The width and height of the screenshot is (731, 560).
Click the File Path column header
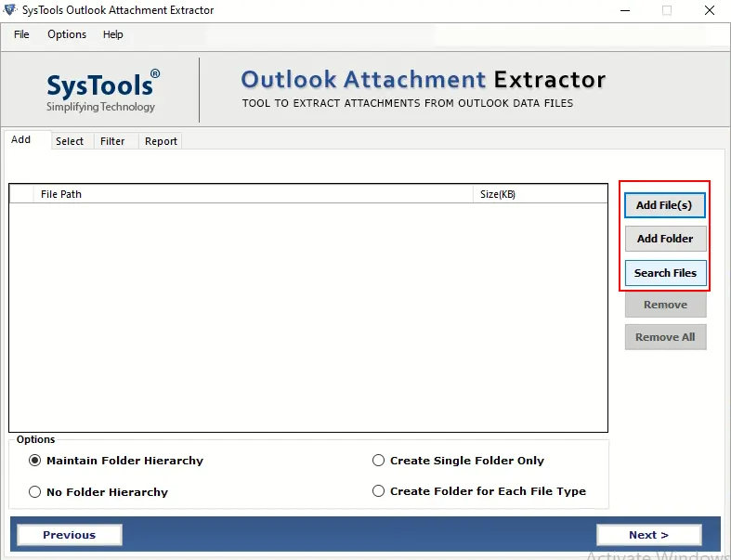click(x=254, y=194)
